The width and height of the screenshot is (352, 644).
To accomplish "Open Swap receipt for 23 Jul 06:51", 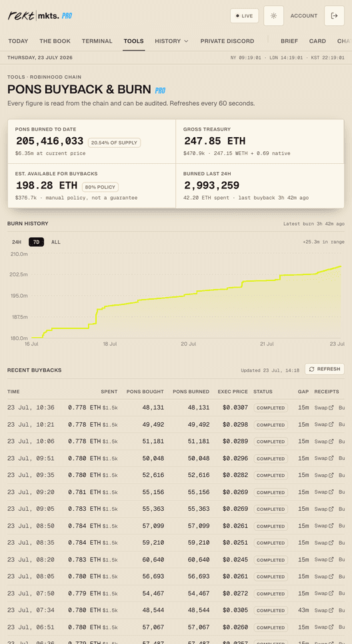I will [324, 627].
